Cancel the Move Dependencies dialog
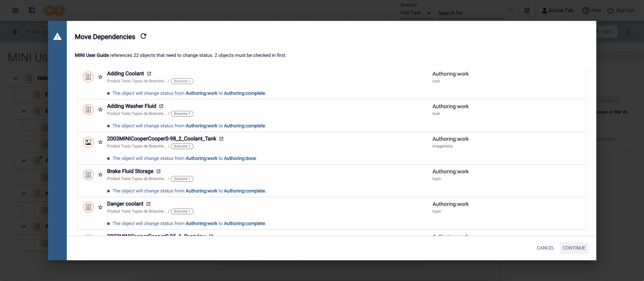 point(545,248)
